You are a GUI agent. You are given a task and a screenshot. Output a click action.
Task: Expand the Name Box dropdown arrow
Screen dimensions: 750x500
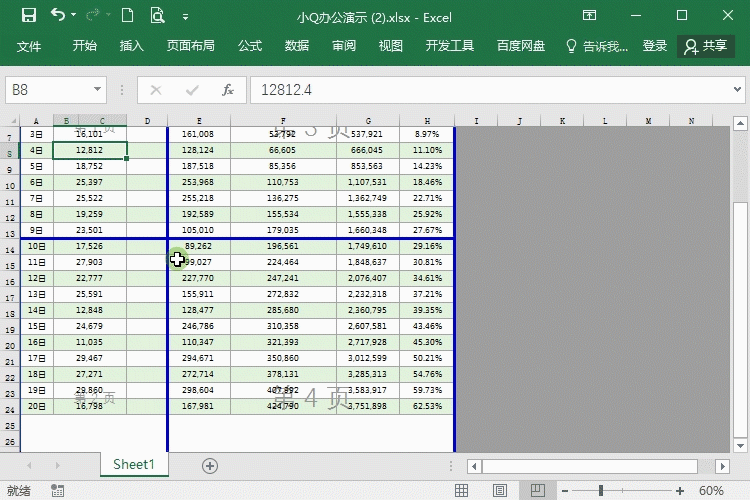point(98,89)
